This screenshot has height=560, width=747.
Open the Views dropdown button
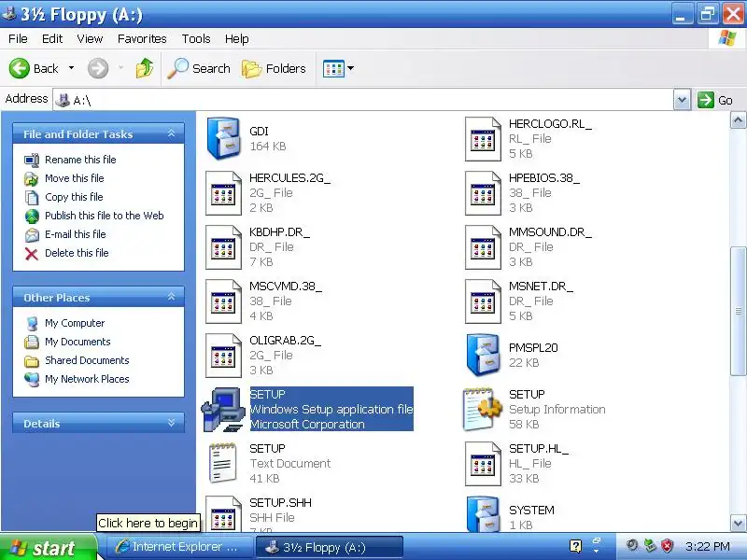339,68
